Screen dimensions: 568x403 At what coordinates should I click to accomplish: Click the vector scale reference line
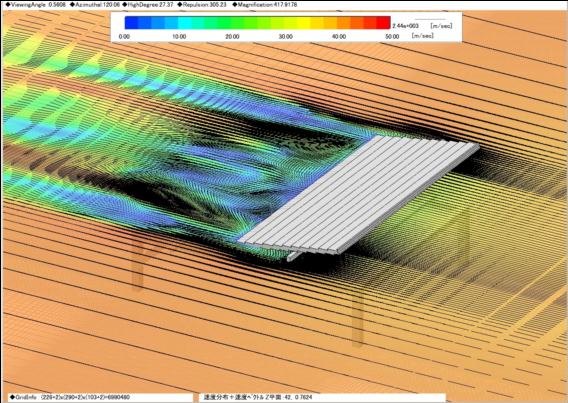[x=430, y=19]
